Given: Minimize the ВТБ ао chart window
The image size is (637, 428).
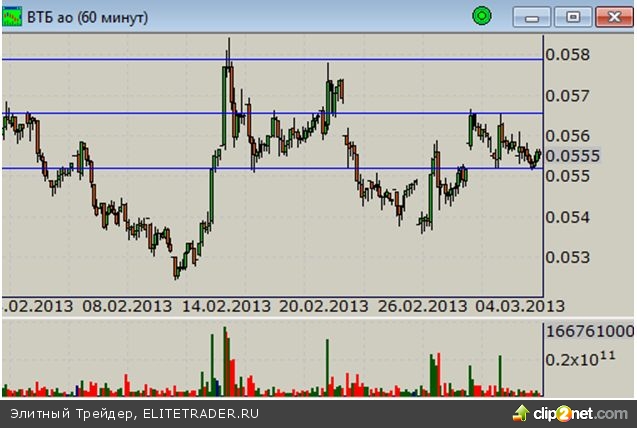Looking at the screenshot, I should (532, 17).
